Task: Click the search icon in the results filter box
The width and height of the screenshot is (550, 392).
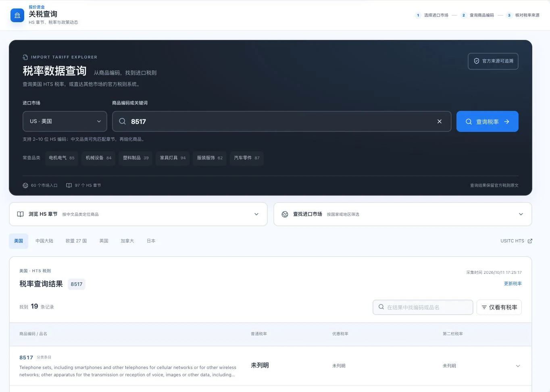Action: coord(381,307)
